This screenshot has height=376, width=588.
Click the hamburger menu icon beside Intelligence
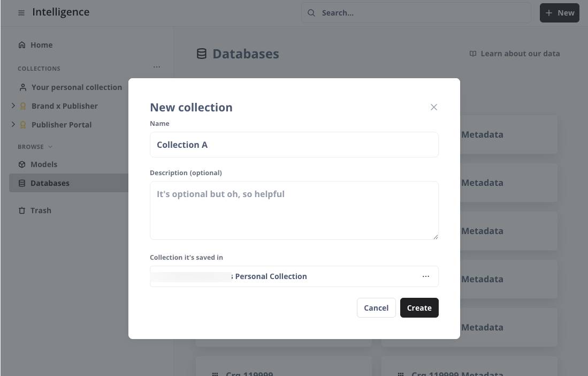click(x=21, y=13)
